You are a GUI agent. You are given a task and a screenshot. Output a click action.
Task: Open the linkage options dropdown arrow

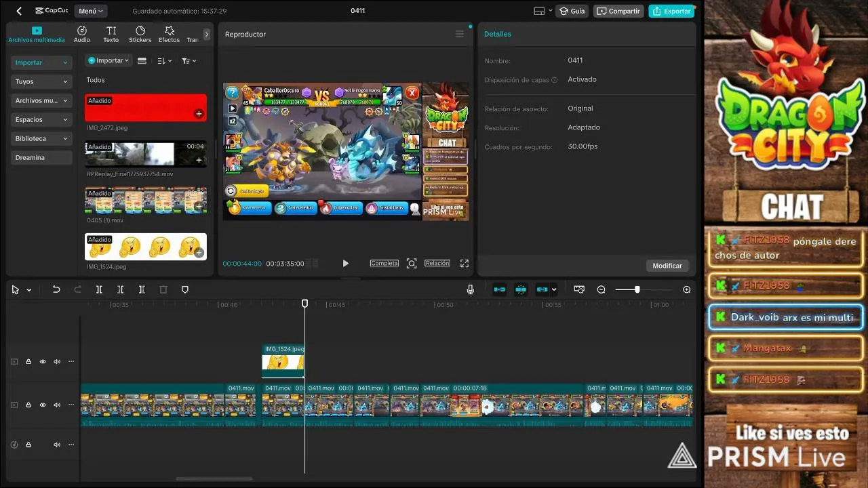pyautogui.click(x=554, y=289)
